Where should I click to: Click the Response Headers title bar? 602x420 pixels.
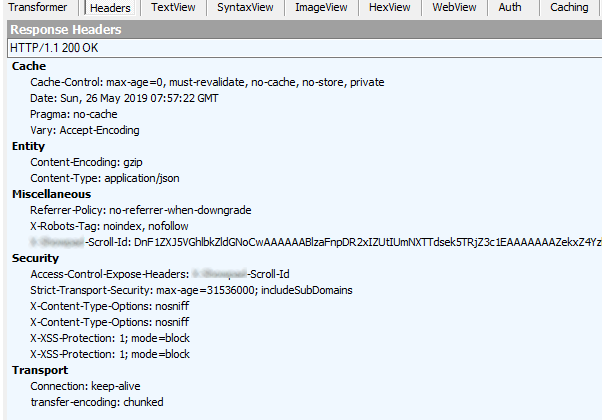click(x=304, y=30)
